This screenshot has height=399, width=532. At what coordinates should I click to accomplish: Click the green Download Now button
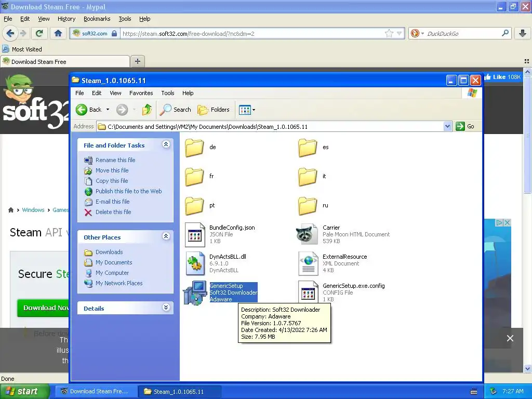coord(43,308)
